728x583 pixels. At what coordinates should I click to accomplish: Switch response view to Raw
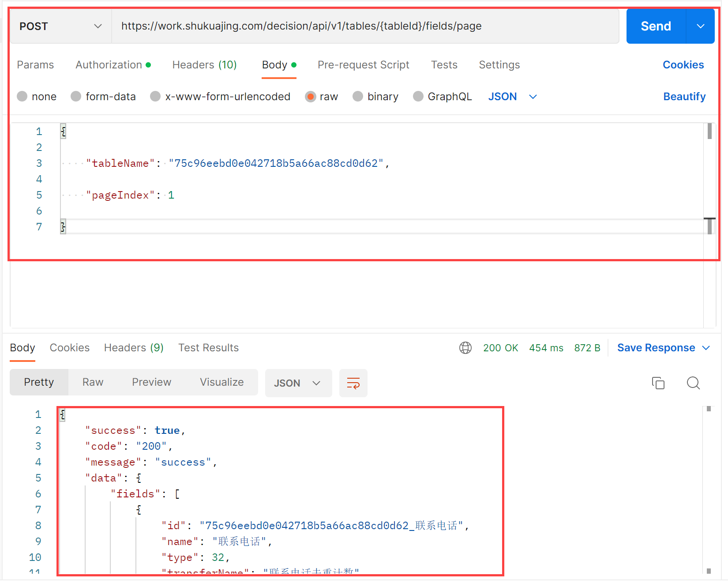93,382
